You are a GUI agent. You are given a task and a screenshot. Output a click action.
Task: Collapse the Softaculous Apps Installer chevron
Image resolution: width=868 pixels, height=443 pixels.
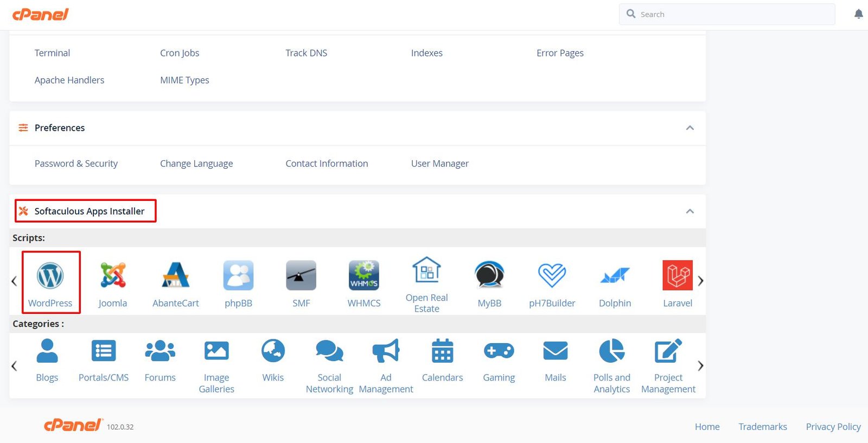(690, 211)
